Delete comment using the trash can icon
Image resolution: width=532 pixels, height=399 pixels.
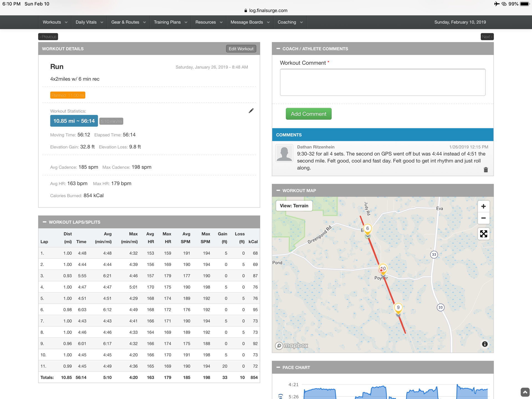(x=485, y=170)
